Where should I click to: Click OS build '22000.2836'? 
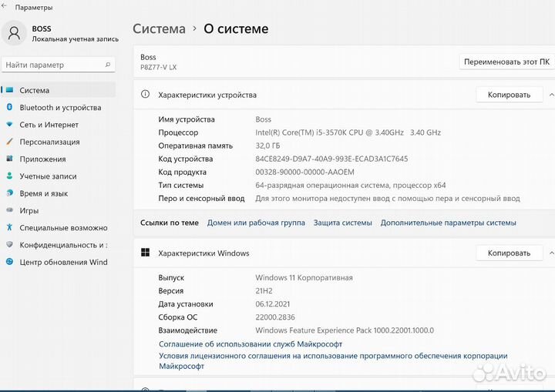tap(275, 317)
